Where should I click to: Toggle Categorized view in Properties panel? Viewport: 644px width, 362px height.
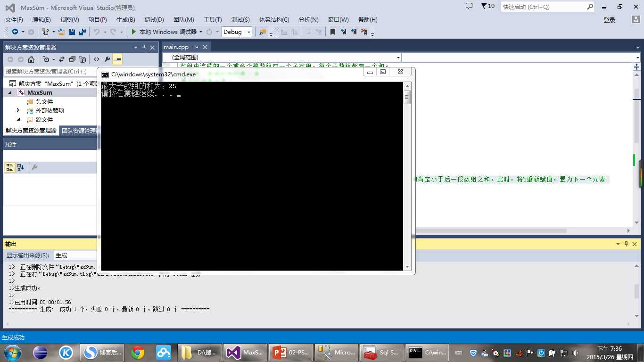tap(10, 167)
